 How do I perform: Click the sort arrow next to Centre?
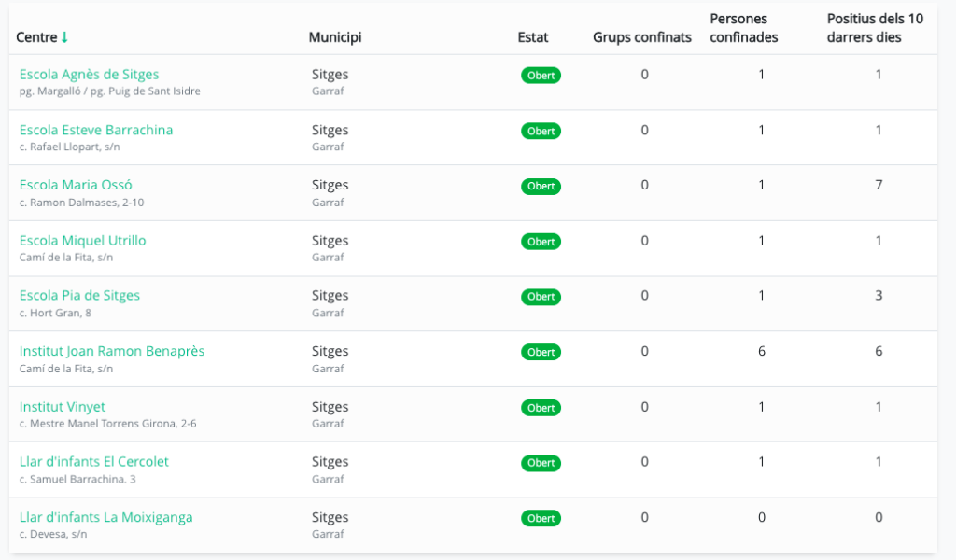click(64, 37)
